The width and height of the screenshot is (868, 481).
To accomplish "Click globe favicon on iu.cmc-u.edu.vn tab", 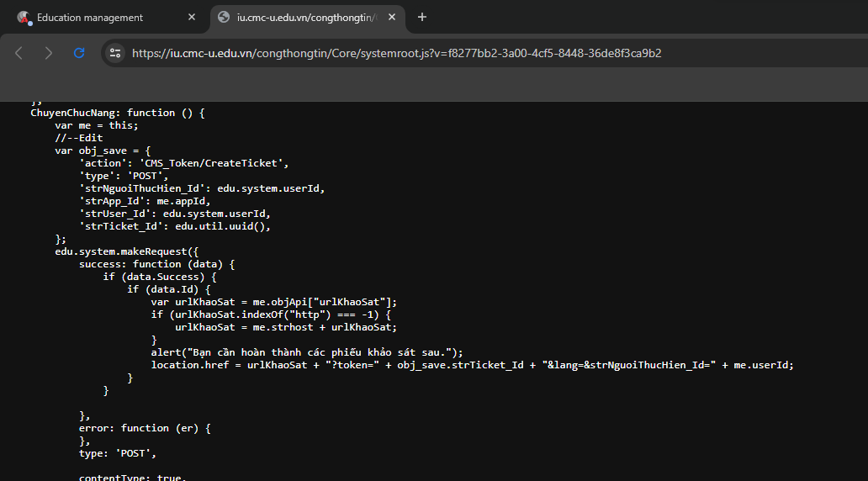I will pyautogui.click(x=224, y=18).
